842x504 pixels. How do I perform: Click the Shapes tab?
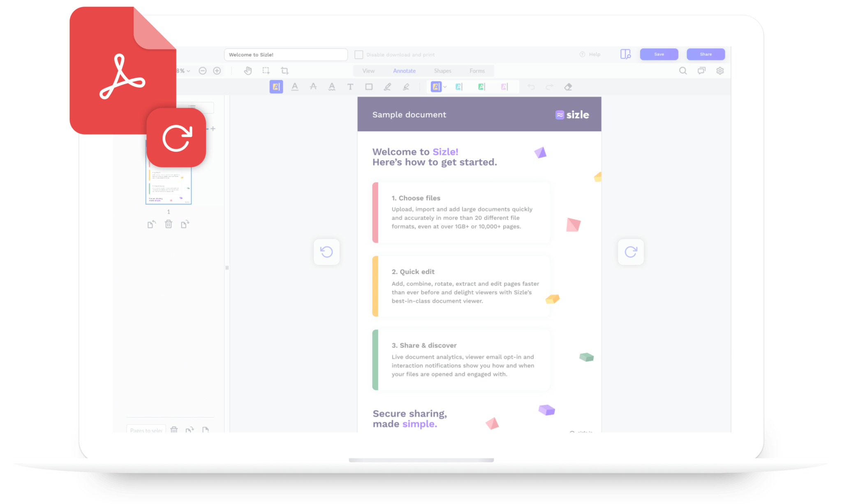[x=442, y=71]
